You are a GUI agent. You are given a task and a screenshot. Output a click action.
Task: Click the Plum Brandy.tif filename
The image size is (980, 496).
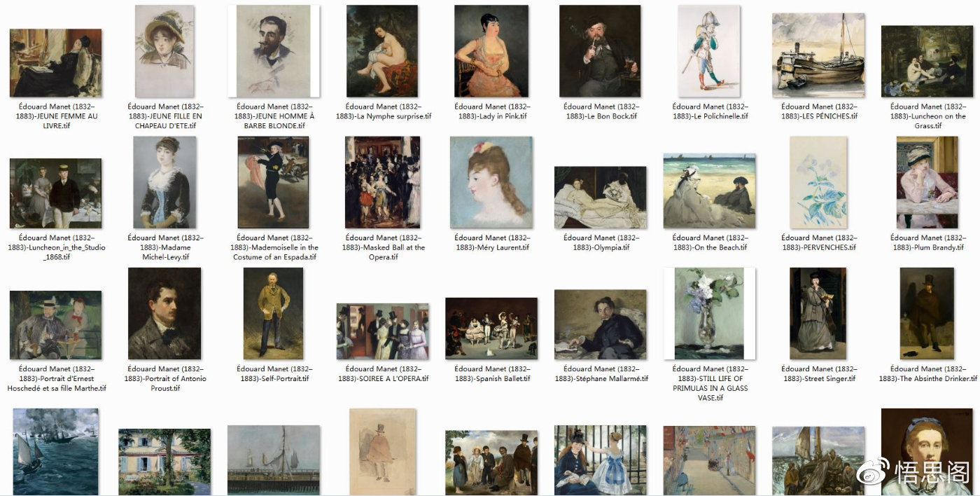pyautogui.click(x=927, y=242)
